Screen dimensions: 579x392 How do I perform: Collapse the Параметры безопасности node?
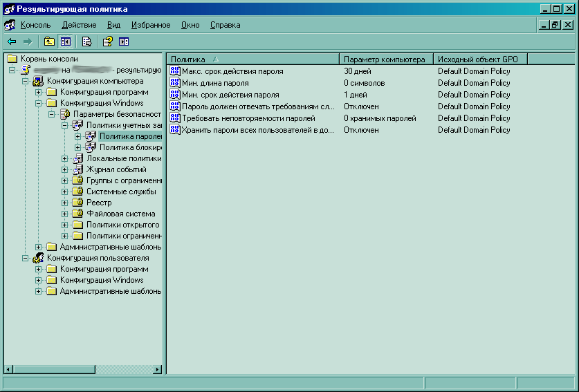[52, 114]
